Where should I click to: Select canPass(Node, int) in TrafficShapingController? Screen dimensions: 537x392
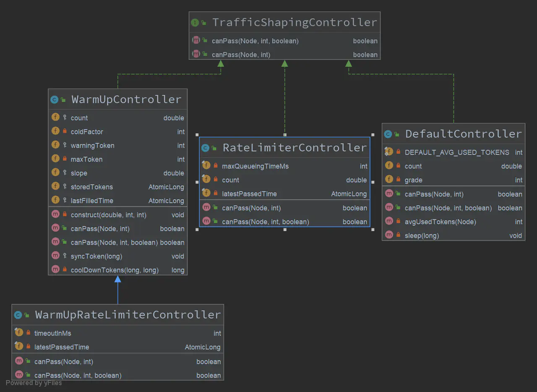[284, 55]
